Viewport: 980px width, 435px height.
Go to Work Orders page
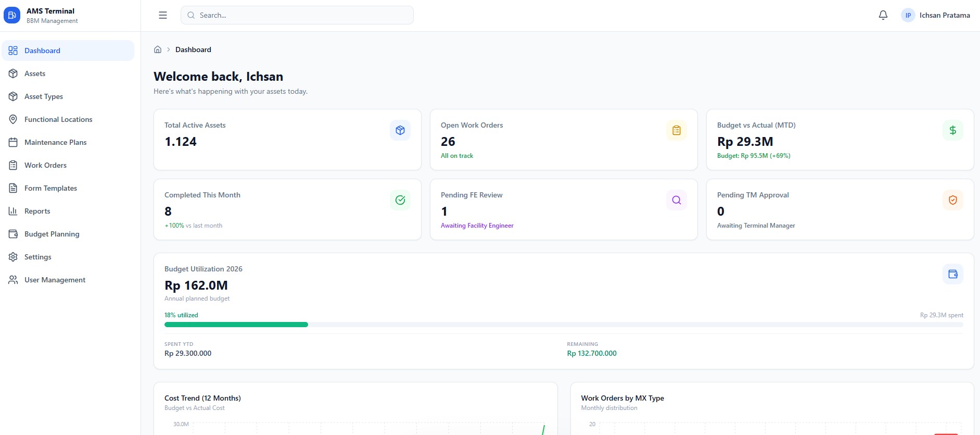[x=45, y=165]
